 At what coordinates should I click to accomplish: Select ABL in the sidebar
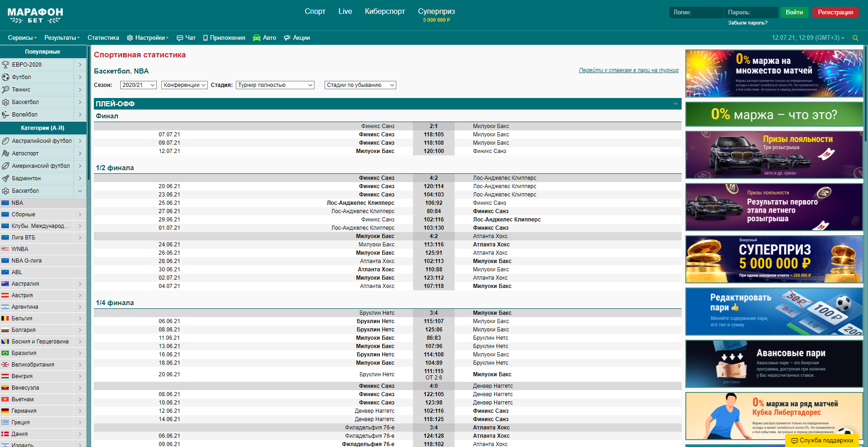[43, 272]
